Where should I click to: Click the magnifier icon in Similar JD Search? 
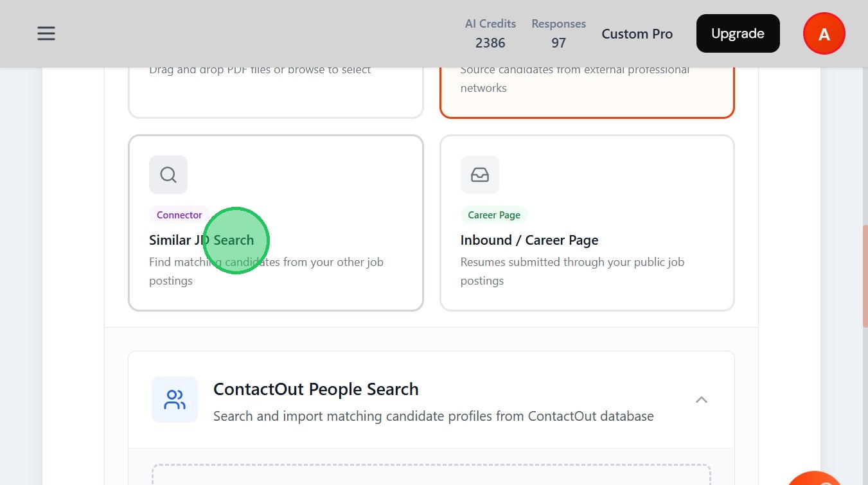pyautogui.click(x=168, y=175)
